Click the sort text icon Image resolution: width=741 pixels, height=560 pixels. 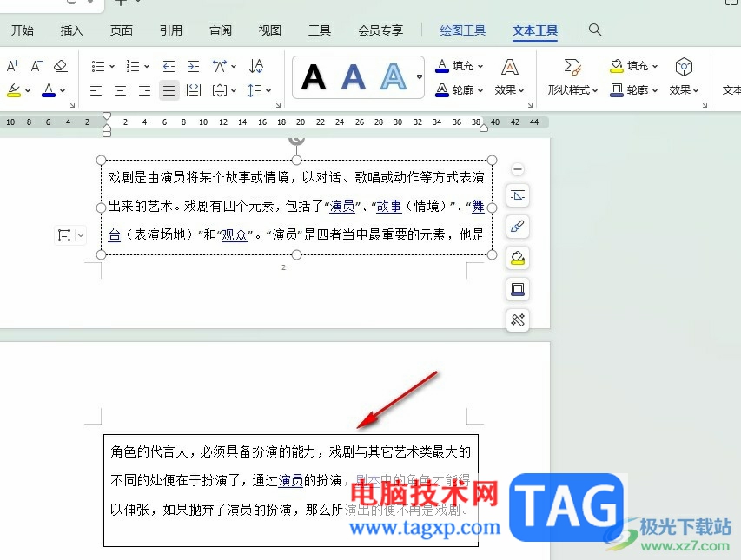(x=256, y=66)
